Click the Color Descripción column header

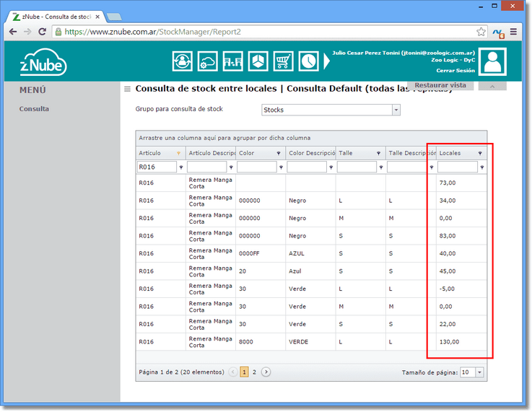pos(311,153)
